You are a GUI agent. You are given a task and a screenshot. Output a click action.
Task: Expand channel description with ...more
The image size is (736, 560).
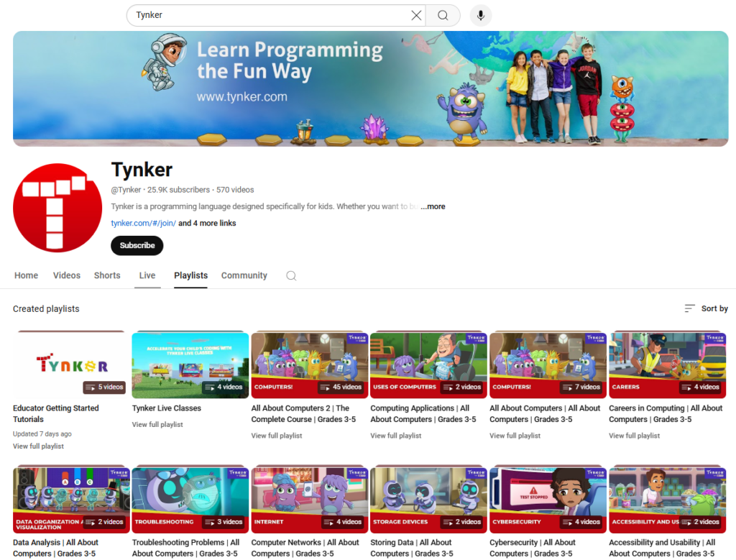(x=433, y=206)
